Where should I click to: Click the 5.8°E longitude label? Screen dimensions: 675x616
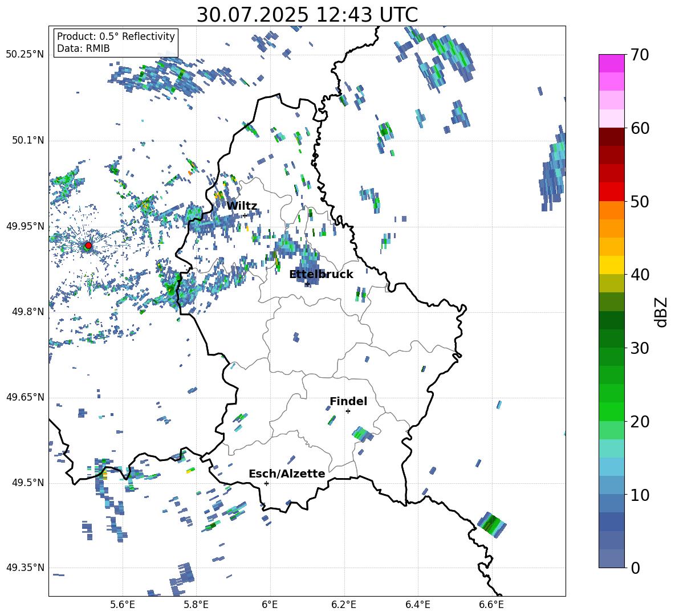(196, 605)
